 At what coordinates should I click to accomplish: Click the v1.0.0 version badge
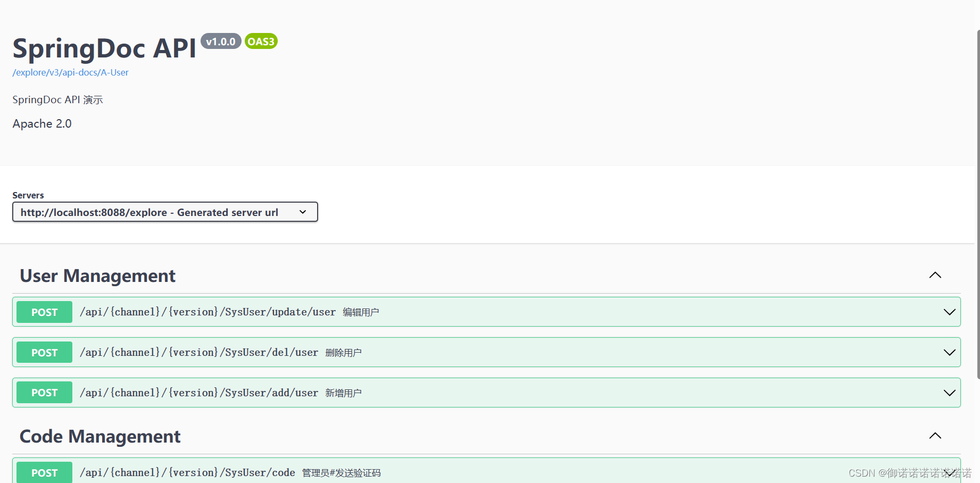point(221,41)
